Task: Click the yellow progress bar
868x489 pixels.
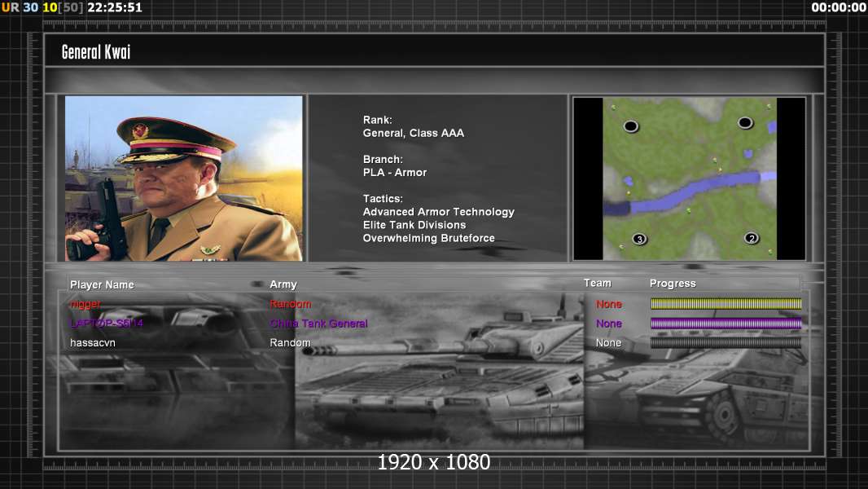Action: 726,303
